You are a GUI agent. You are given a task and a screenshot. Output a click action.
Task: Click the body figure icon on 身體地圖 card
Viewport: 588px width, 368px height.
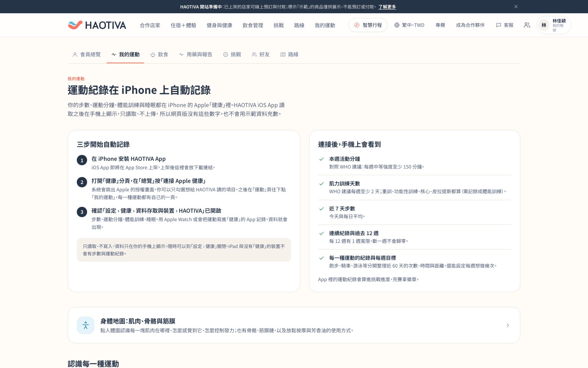(x=86, y=325)
